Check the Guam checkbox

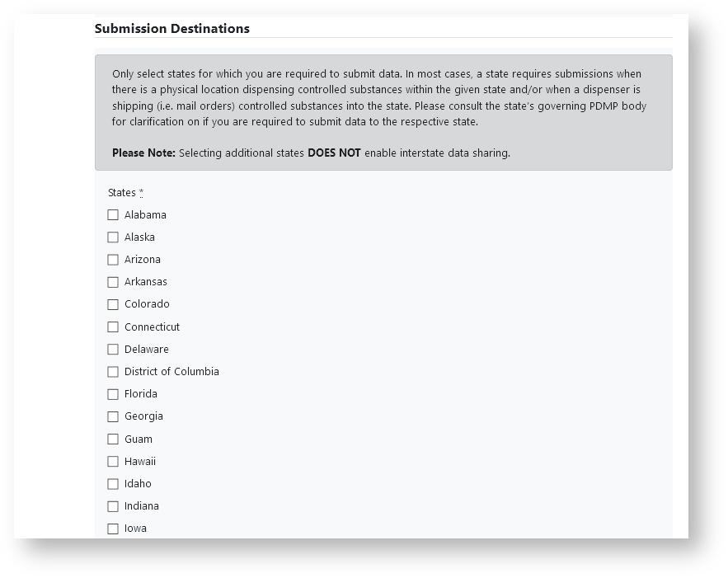click(113, 439)
